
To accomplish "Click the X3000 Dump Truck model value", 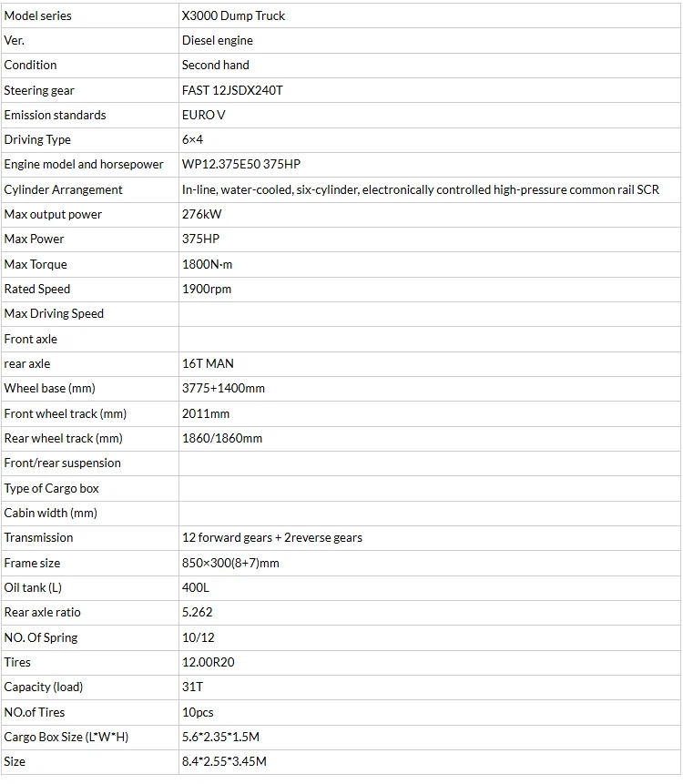I will pyautogui.click(x=233, y=15).
